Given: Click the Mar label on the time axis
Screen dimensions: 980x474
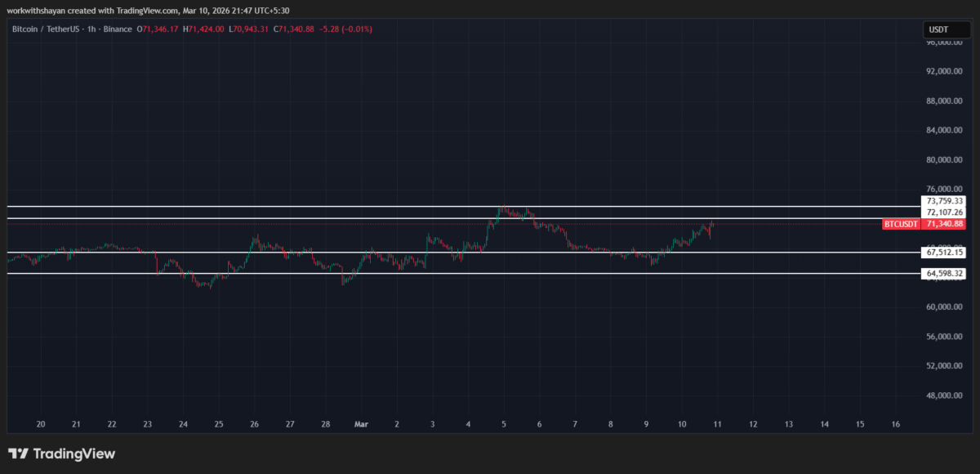Looking at the screenshot, I should pyautogui.click(x=360, y=424).
